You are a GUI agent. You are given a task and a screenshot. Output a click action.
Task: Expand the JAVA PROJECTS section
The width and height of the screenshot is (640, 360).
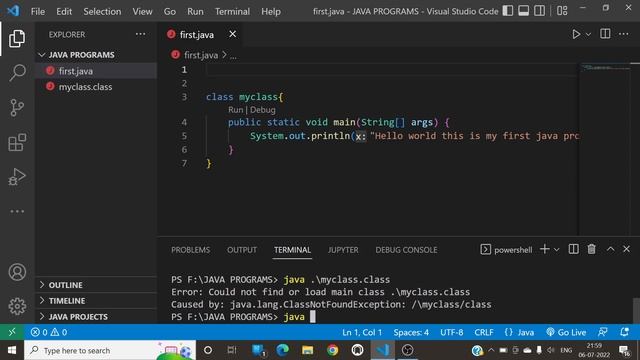pos(96,317)
